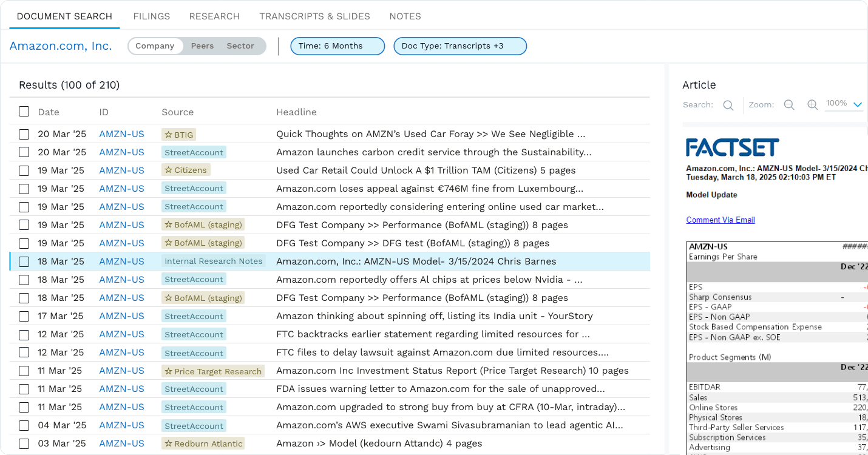This screenshot has width=868, height=455.
Task: Open the Notes tab
Action: pos(405,16)
